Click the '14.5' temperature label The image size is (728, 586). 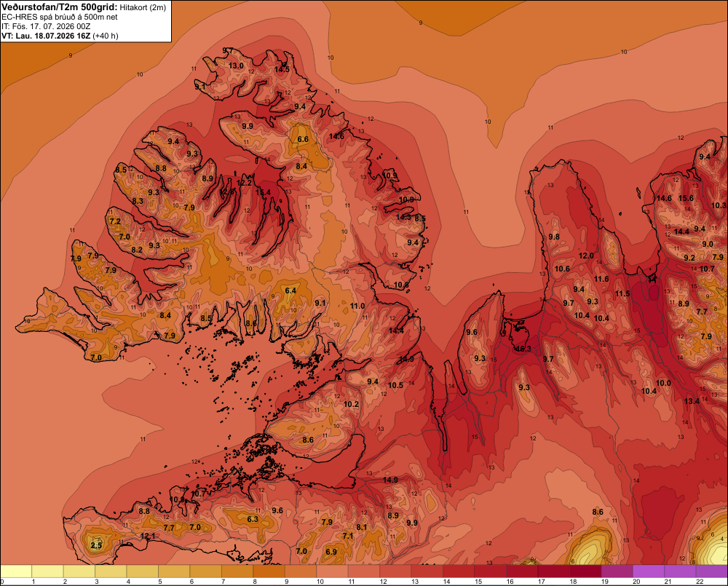click(282, 69)
